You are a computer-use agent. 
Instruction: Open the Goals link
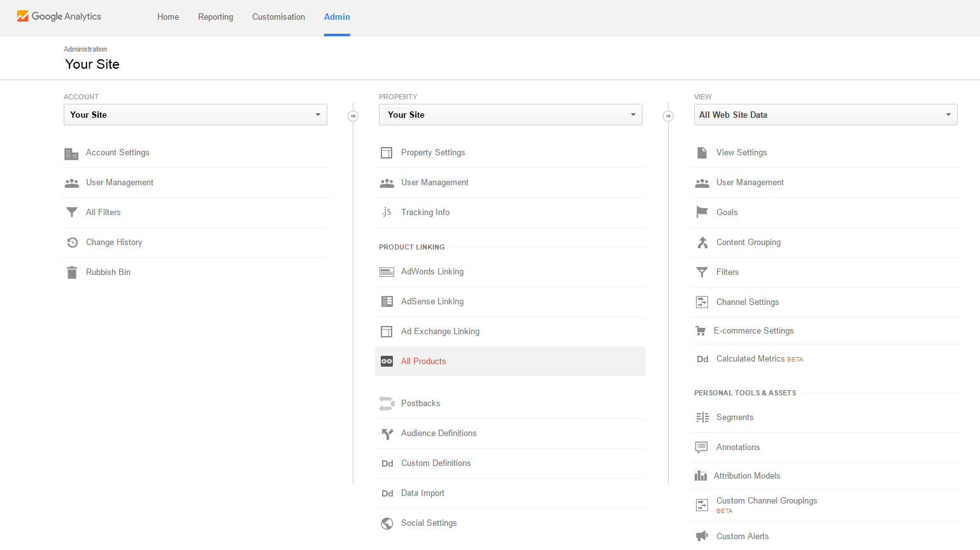(x=727, y=213)
